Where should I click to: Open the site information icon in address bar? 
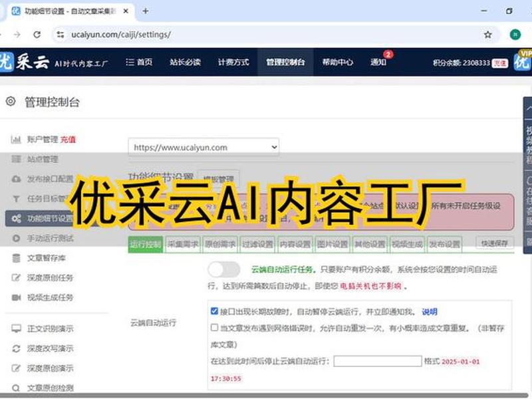pyautogui.click(x=61, y=35)
